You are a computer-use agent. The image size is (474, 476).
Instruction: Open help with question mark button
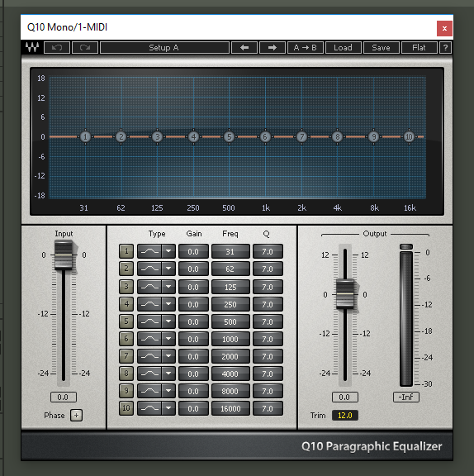[445, 48]
